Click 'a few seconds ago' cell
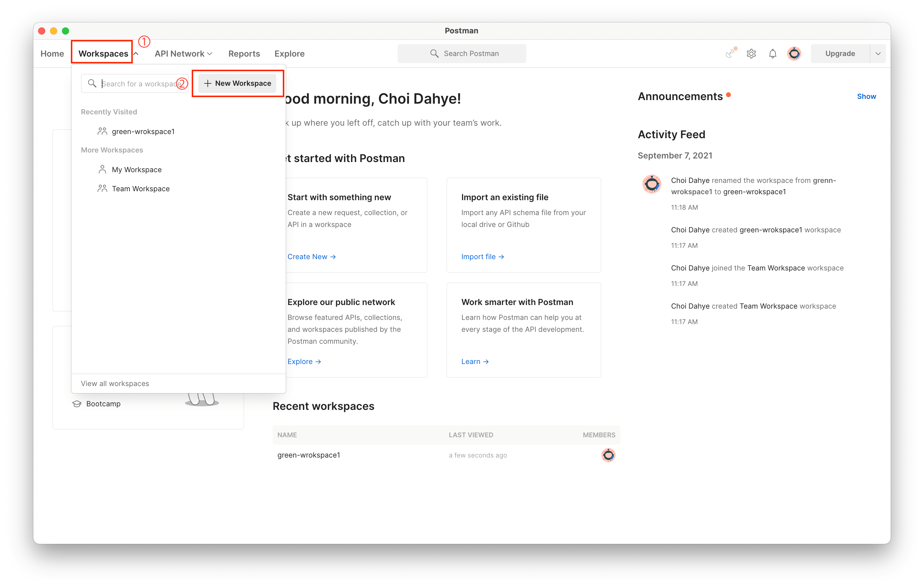Viewport: 924px width, 588px height. coord(478,455)
